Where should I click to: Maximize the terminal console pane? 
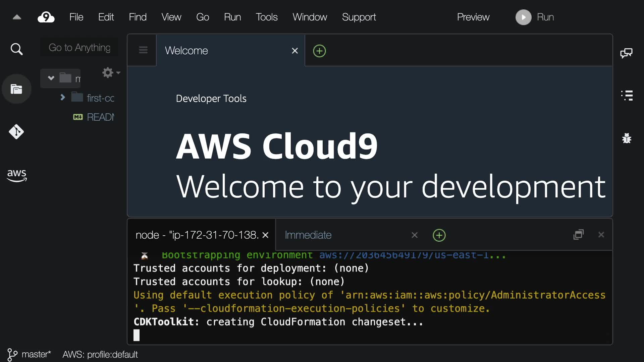coord(579,235)
